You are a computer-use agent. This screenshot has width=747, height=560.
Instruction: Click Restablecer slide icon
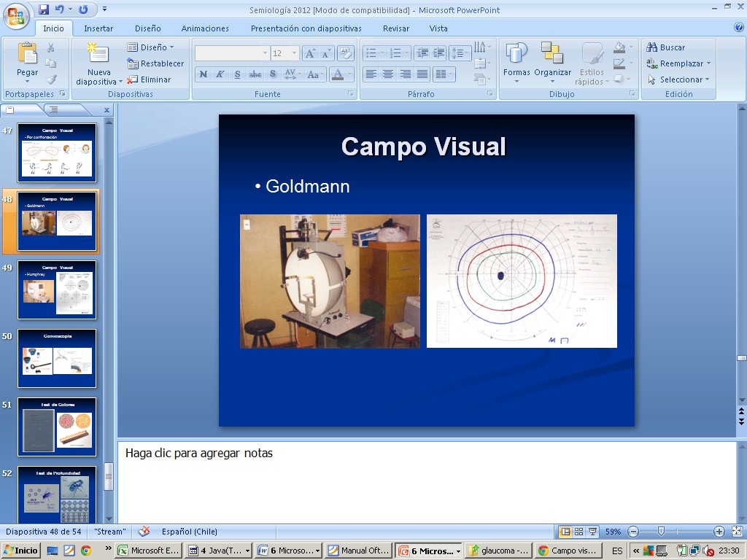point(133,63)
